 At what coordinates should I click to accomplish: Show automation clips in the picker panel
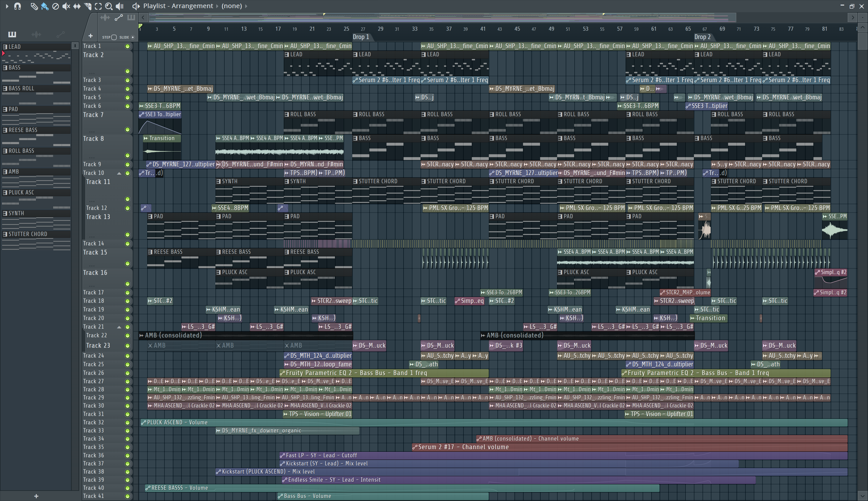61,34
